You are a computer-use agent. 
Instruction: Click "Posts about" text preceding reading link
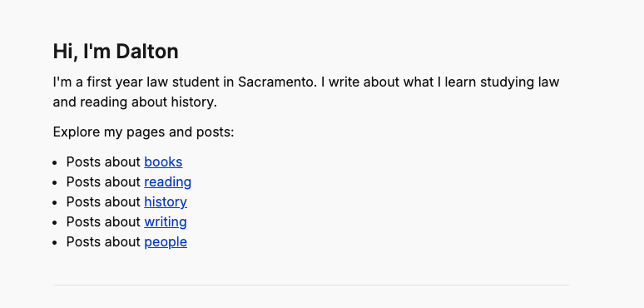coord(103,182)
